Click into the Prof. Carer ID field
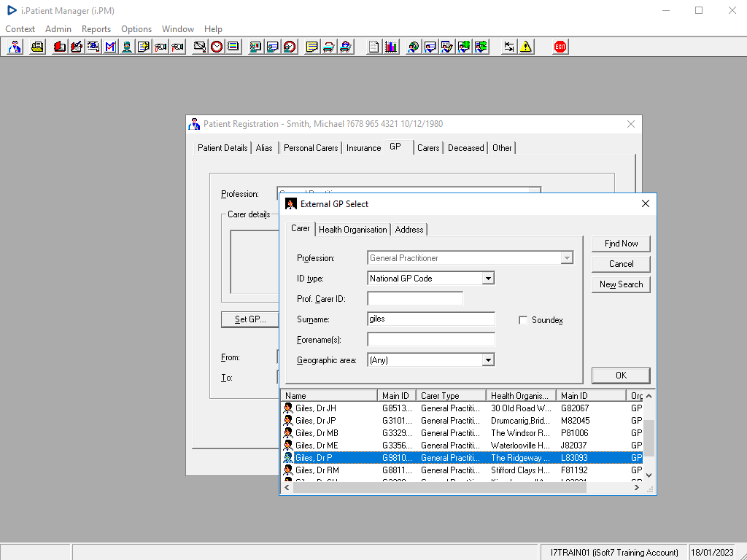The height and width of the screenshot is (560, 747). pos(415,299)
